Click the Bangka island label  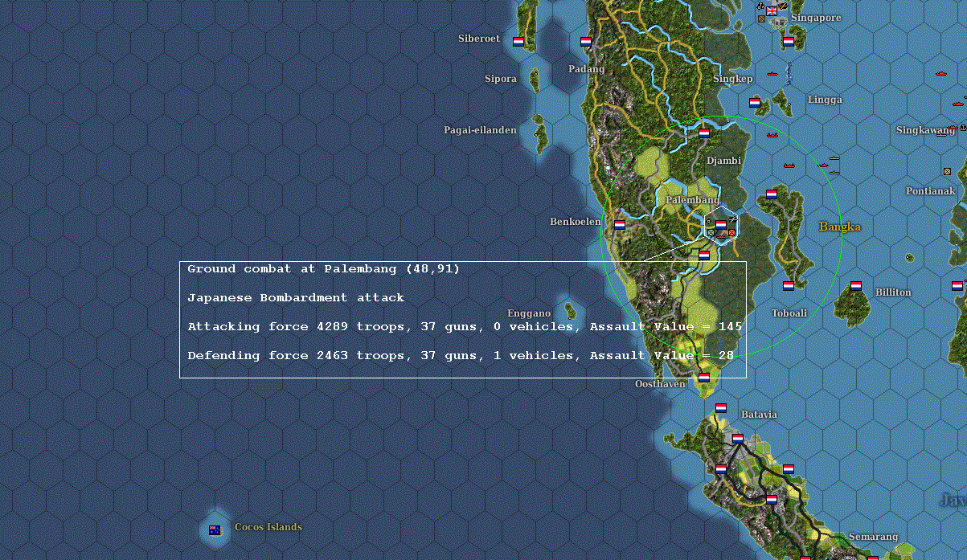point(840,227)
